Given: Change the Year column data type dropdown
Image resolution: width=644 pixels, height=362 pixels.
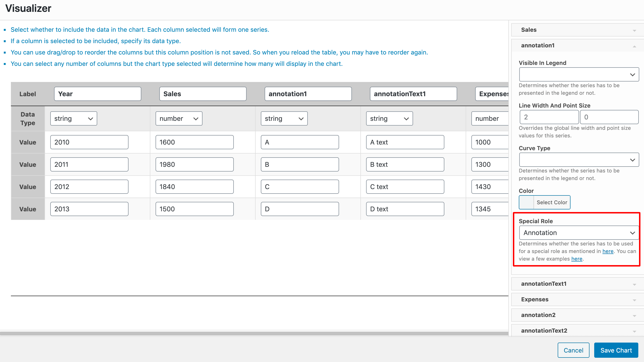Looking at the screenshot, I should pos(74,118).
